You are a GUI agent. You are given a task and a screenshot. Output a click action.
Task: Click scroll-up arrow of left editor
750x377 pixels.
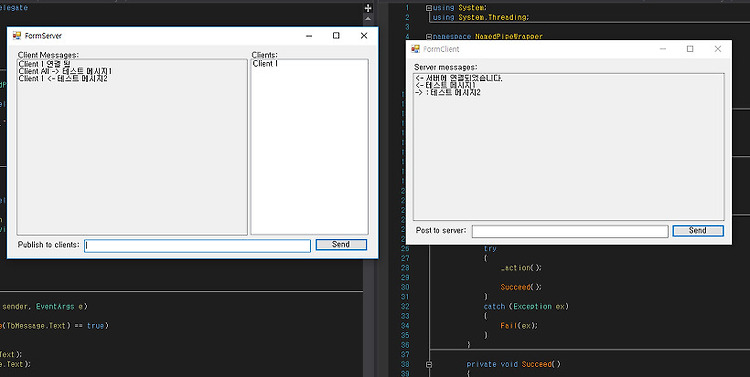click(x=368, y=19)
